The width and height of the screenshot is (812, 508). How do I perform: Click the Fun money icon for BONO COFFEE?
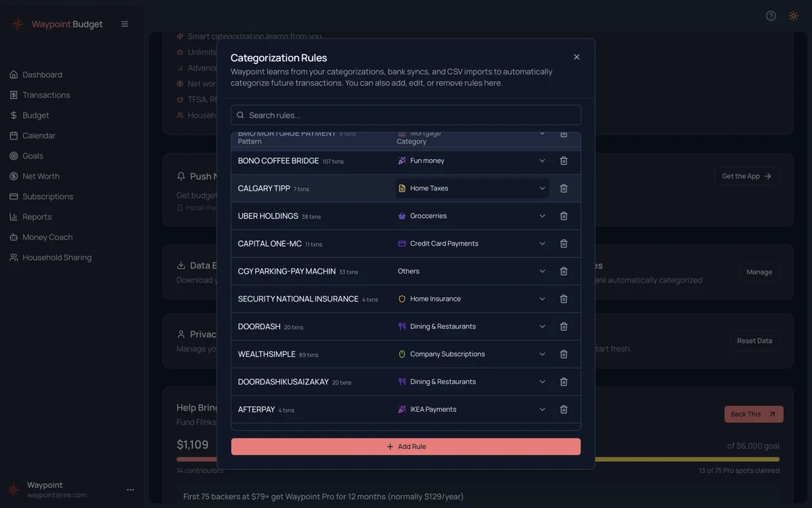[x=402, y=161]
